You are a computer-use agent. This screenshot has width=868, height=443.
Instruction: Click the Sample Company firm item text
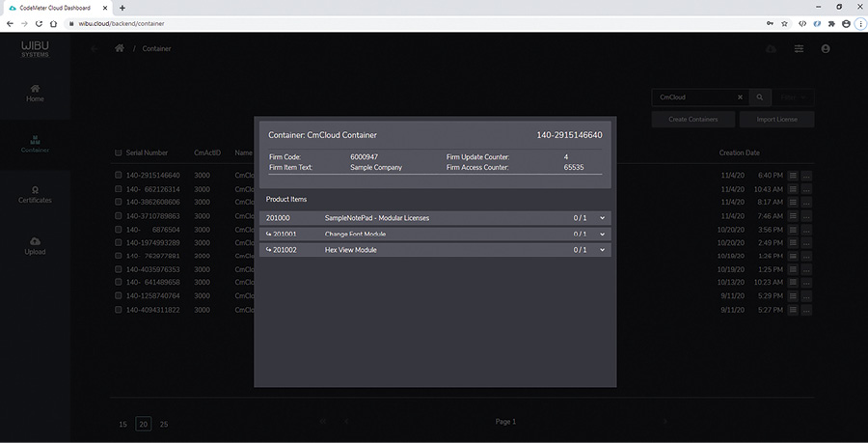(x=376, y=167)
